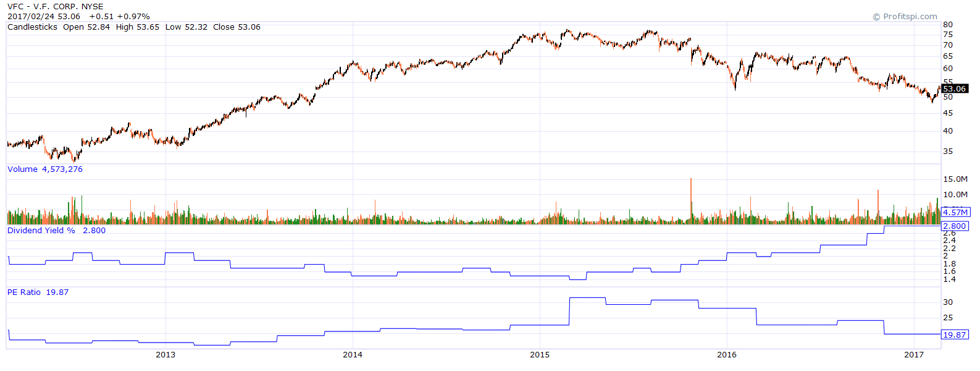
Task: Click the 2013 year label on time axis
Action: pyautogui.click(x=165, y=355)
